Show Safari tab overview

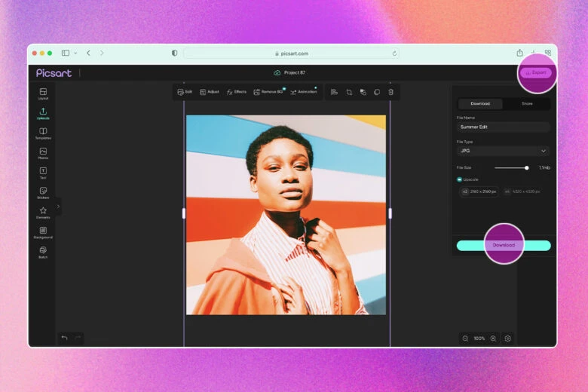(548, 53)
